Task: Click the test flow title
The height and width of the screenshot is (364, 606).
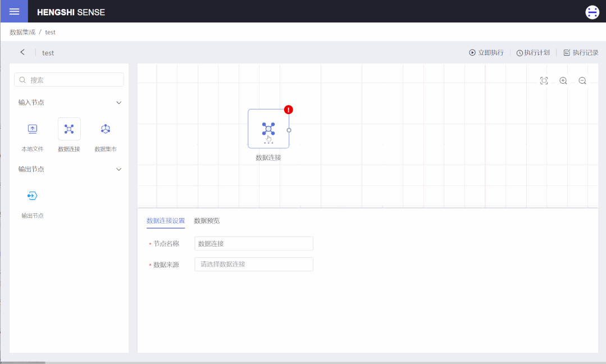Action: point(48,53)
